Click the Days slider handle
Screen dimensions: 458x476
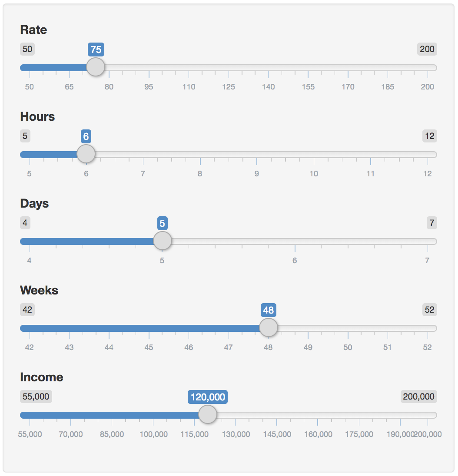(163, 241)
